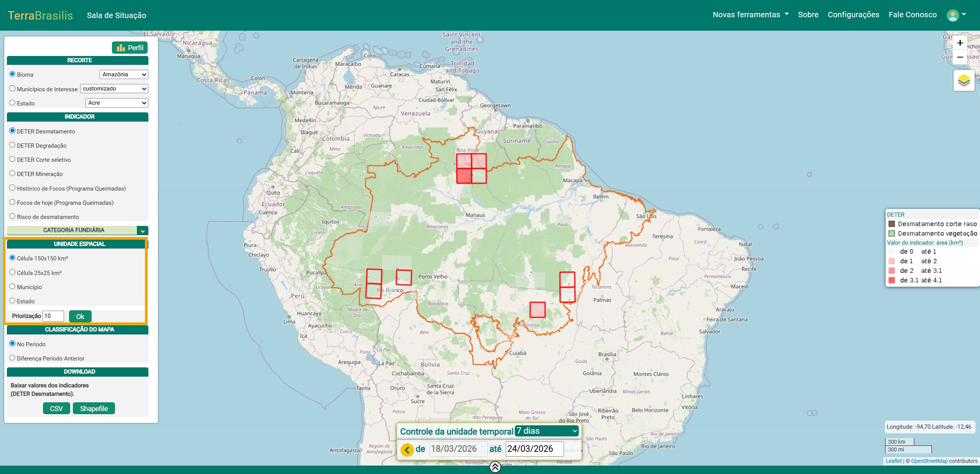Click the TerraBrasilis logo
980x474 pixels.
40,15
